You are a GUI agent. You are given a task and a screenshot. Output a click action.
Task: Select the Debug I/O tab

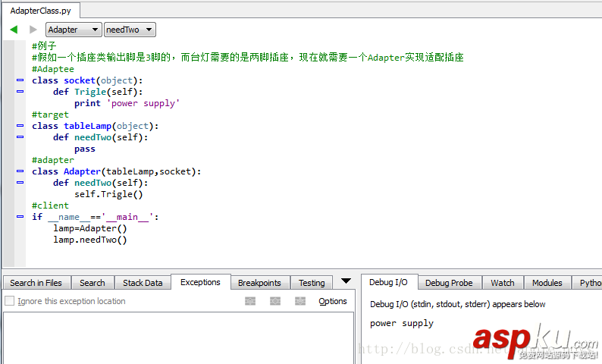coord(388,282)
